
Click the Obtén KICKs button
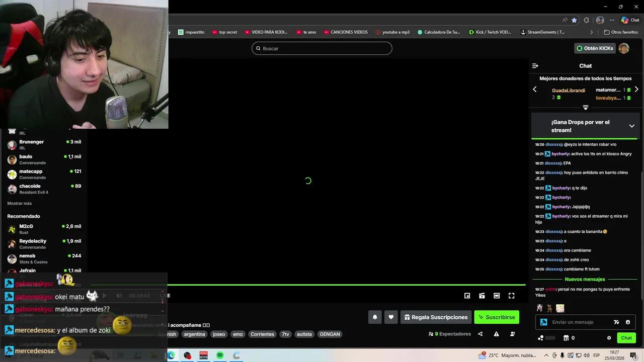tap(595, 48)
